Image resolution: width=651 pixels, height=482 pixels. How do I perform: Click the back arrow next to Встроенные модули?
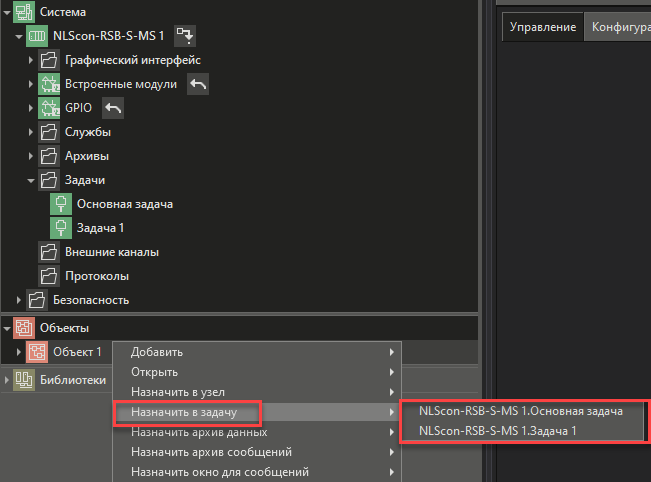pyautogui.click(x=198, y=84)
